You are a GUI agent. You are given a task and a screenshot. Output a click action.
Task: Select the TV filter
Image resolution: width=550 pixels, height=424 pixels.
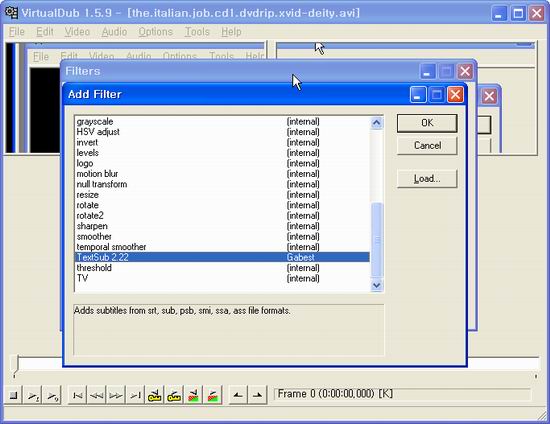222,278
